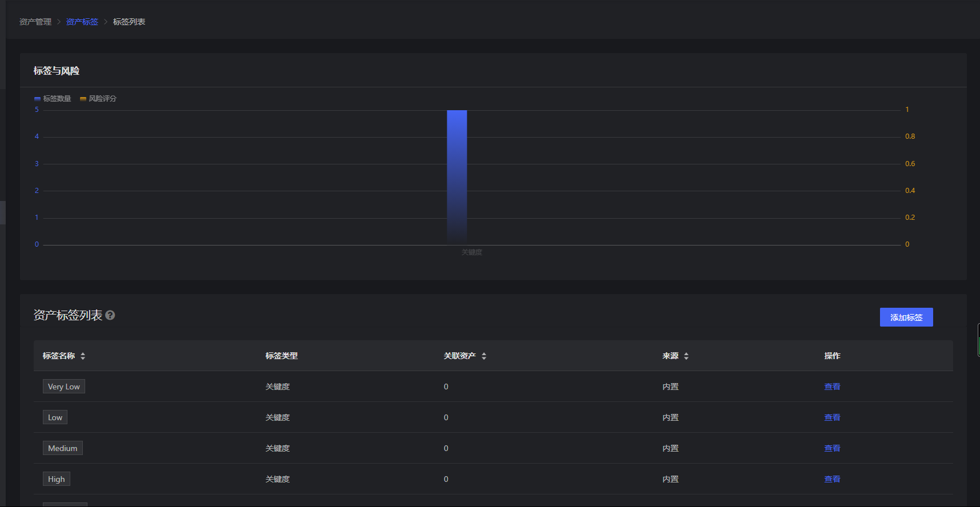Viewport: 980px width, 507px height.
Task: Sort by 来源 column arrows
Action: [686, 356]
